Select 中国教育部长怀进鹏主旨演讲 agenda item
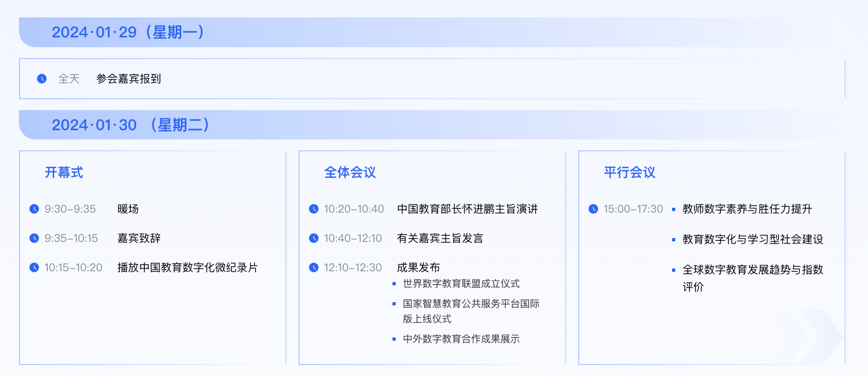The height and width of the screenshot is (377, 868). pyautogui.click(x=467, y=209)
